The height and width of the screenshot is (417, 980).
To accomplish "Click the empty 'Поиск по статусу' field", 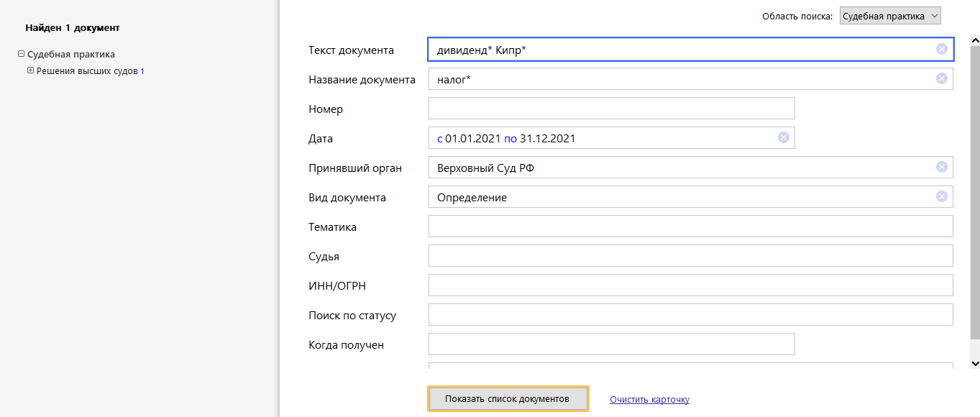I will tap(690, 315).
